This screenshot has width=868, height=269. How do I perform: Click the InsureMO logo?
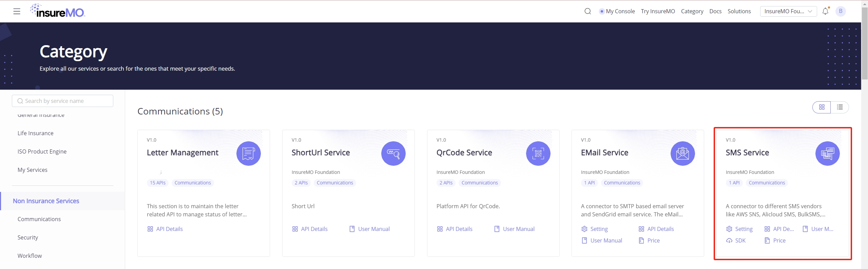(x=57, y=11)
